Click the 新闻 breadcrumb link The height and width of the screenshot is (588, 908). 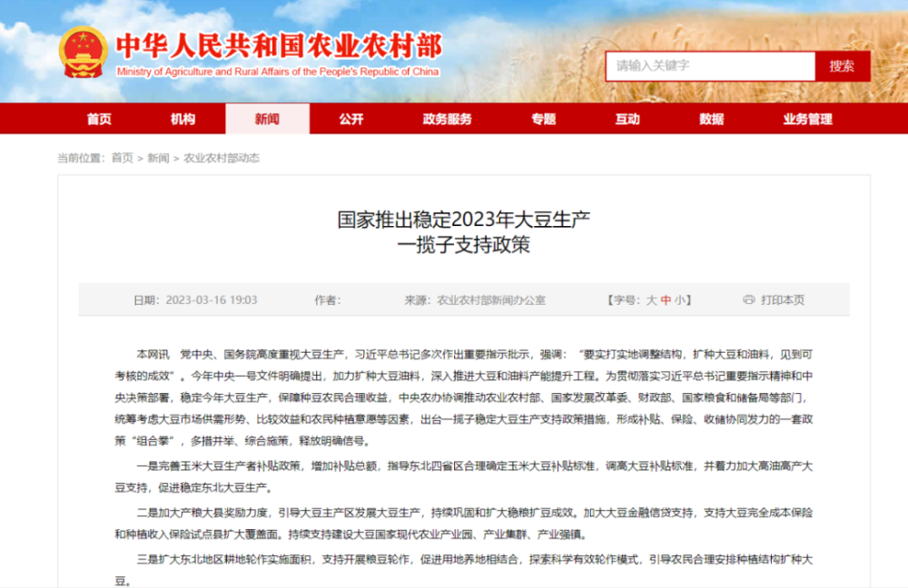[158, 158]
